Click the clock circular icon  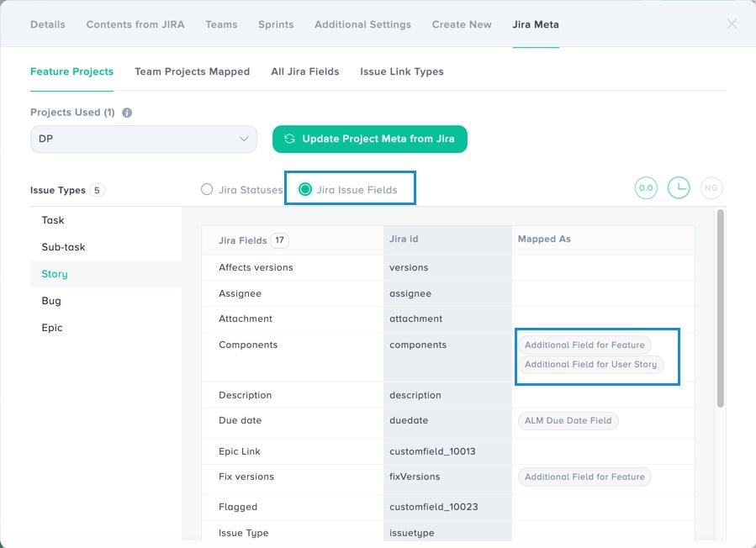679,188
